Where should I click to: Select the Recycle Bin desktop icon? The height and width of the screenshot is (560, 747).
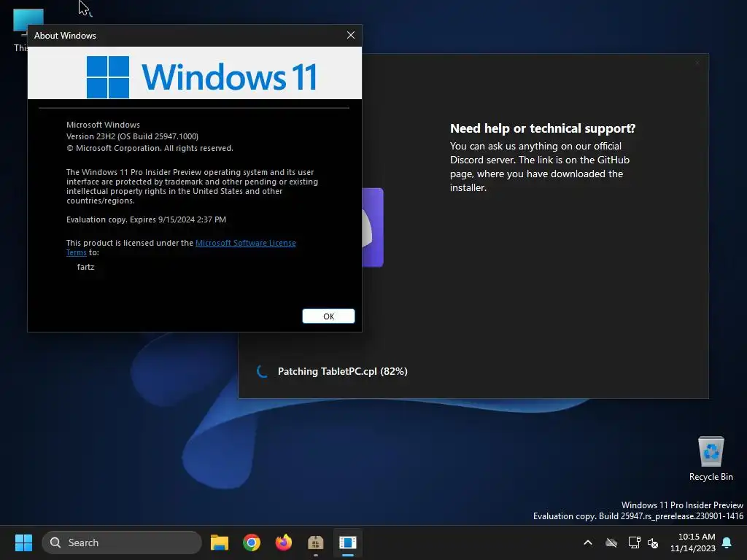(711, 459)
